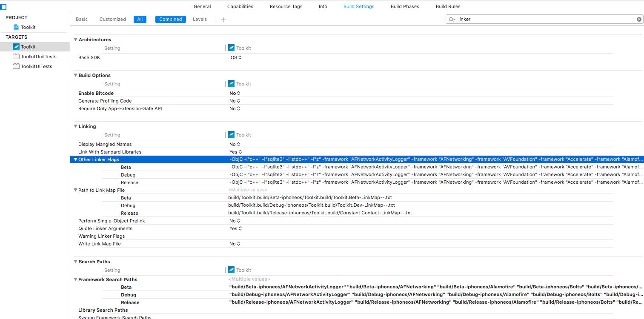
Task: Change the Base SDK iOS popup
Action: point(236,57)
